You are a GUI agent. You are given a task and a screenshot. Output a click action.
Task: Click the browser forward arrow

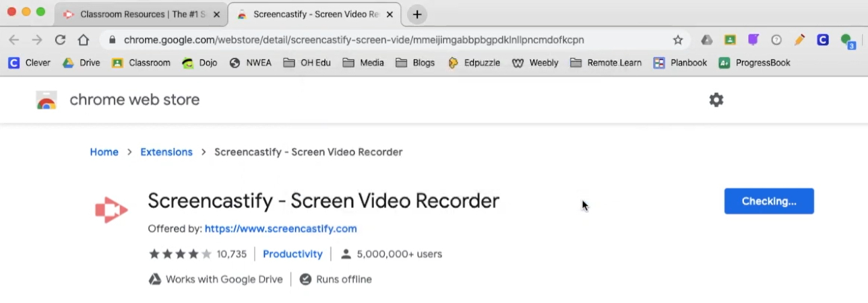point(37,40)
